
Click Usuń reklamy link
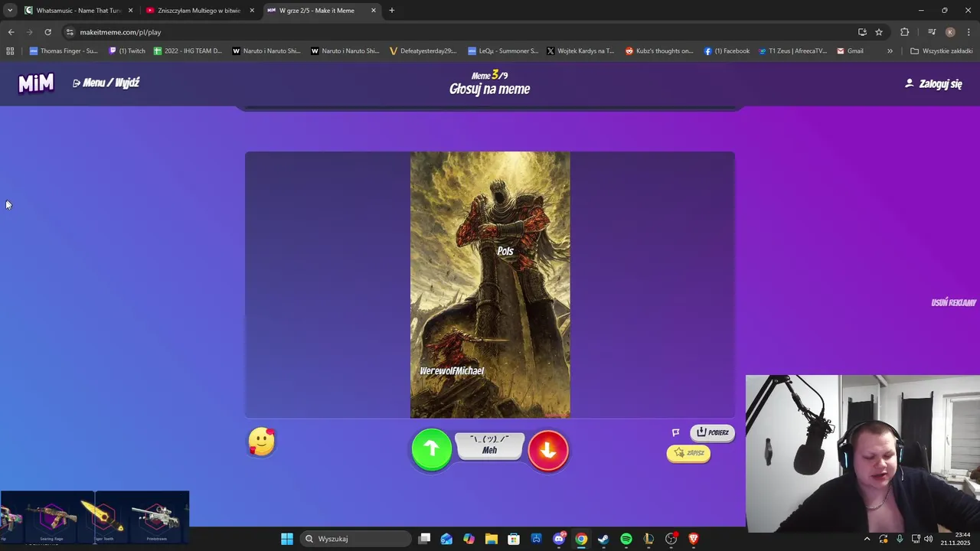click(x=953, y=302)
